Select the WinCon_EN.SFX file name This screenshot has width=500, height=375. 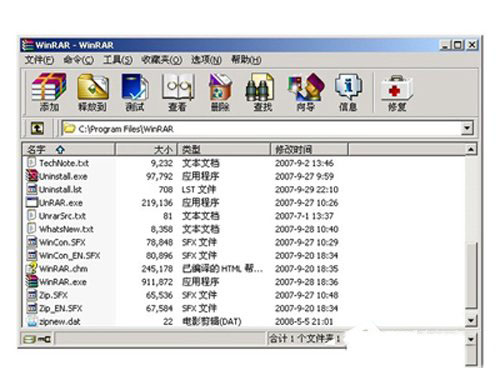[x=70, y=256]
